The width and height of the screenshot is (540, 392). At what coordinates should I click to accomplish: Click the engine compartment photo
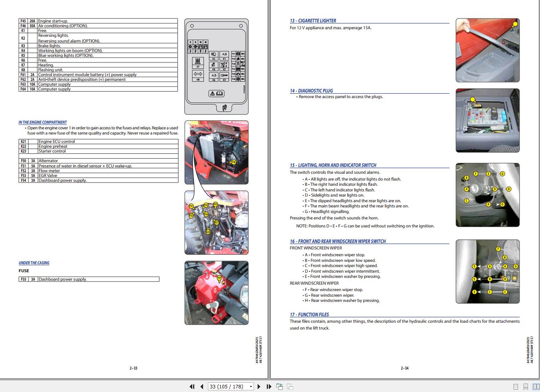click(216, 152)
